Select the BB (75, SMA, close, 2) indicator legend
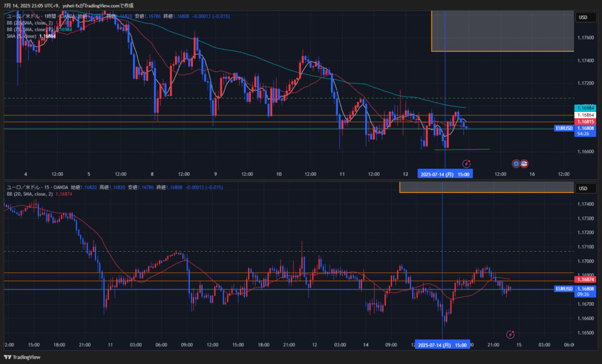Viewport: 602px width, 364px height. click(29, 29)
